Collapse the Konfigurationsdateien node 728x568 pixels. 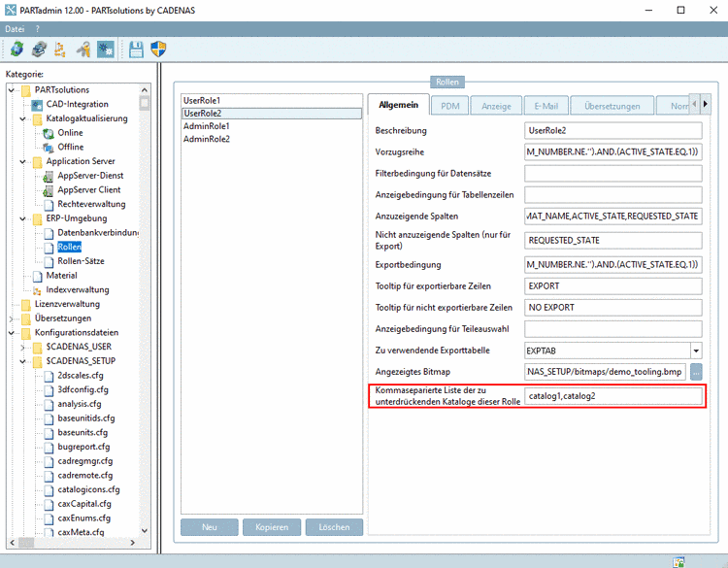click(x=12, y=333)
